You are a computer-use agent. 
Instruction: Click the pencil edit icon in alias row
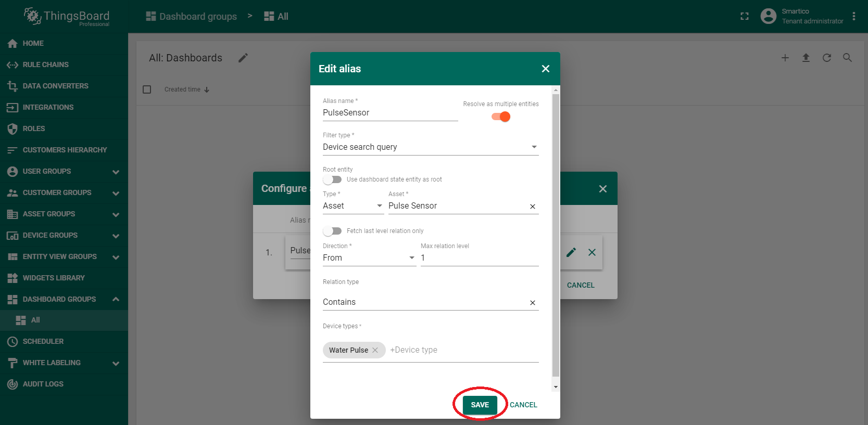pyautogui.click(x=571, y=252)
